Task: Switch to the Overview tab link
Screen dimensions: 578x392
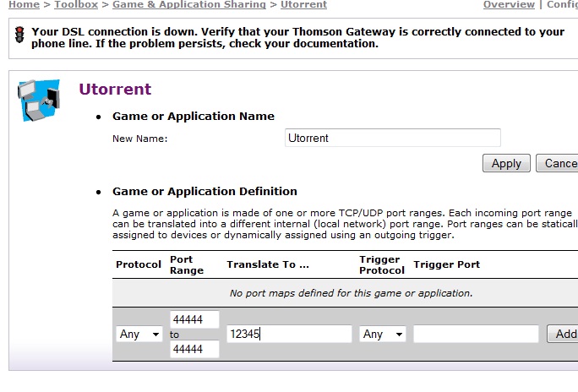Action: pos(509,4)
